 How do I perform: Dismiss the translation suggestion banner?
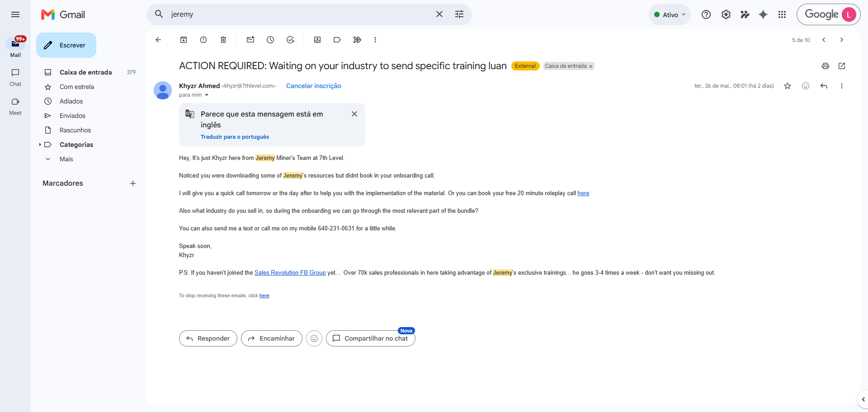tap(354, 114)
